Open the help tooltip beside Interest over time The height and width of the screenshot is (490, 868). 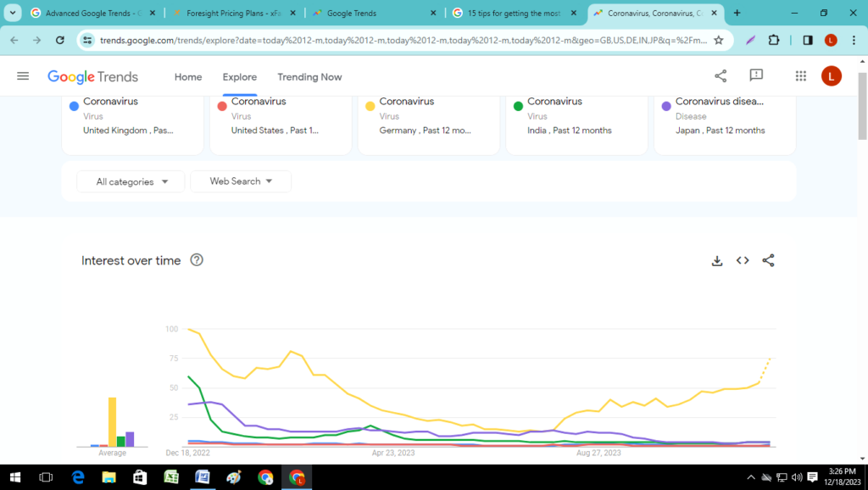(197, 260)
